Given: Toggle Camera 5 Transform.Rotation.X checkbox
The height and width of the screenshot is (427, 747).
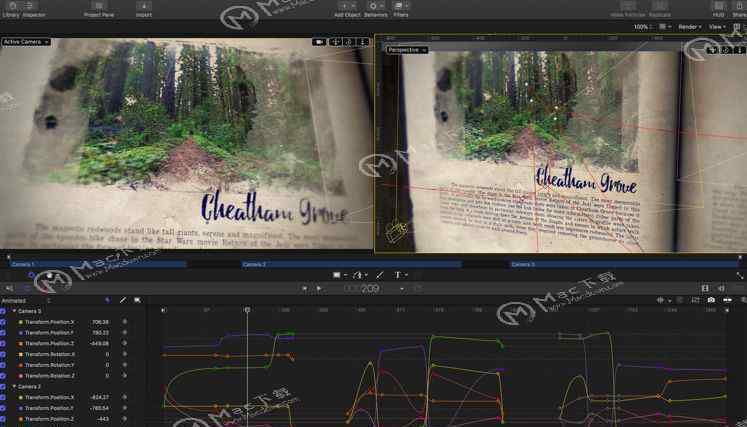Looking at the screenshot, I should [x=2, y=355].
